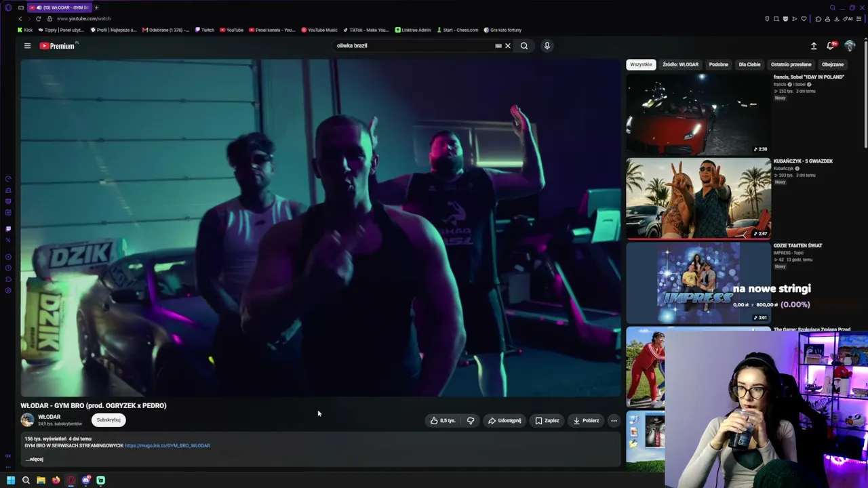Open the mugo.lnk.to GYM_BRO_WLODAR link
The image size is (868, 488).
tap(167, 446)
